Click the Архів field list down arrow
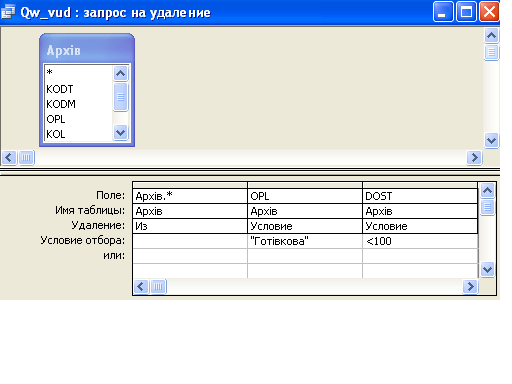The image size is (512, 384). tap(120, 133)
